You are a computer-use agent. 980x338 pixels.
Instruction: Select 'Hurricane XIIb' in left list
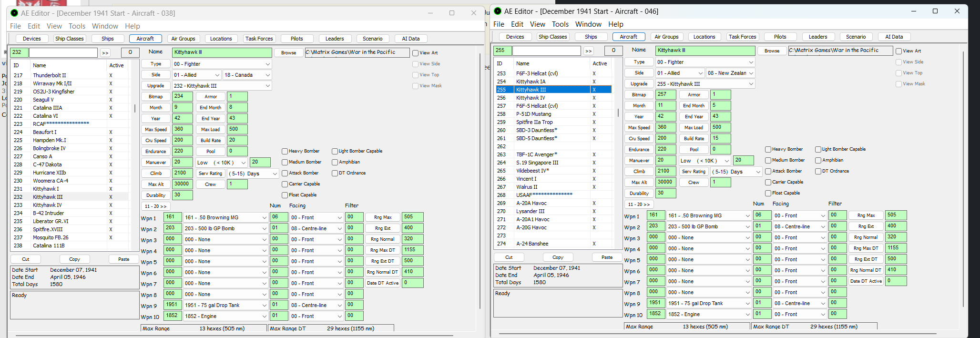tap(70, 173)
